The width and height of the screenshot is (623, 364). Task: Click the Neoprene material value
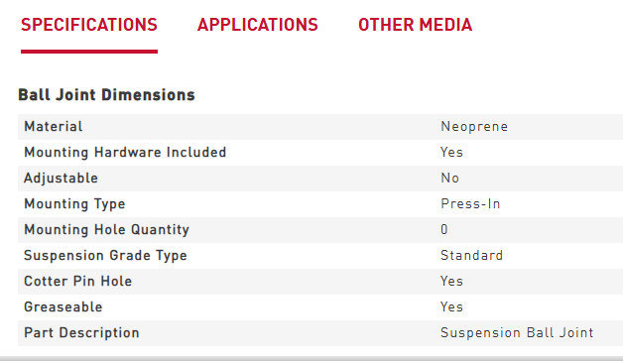pyautogui.click(x=474, y=126)
